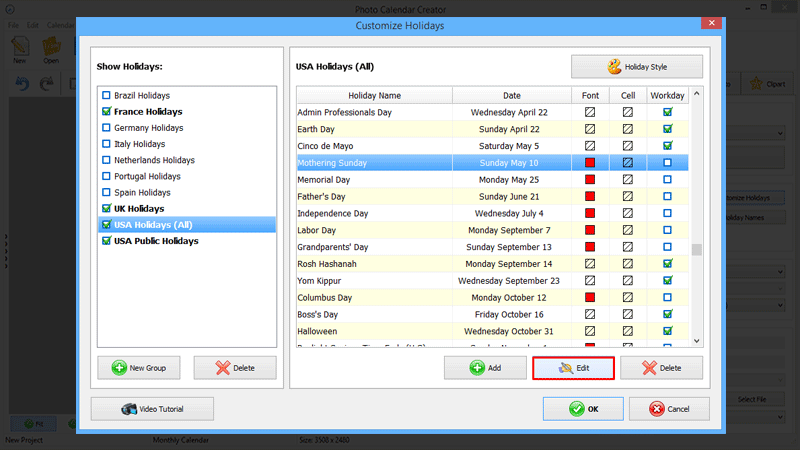This screenshot has height=450, width=800.
Task: Toggle Workday checkbox for Memorial Day
Action: coord(667,180)
